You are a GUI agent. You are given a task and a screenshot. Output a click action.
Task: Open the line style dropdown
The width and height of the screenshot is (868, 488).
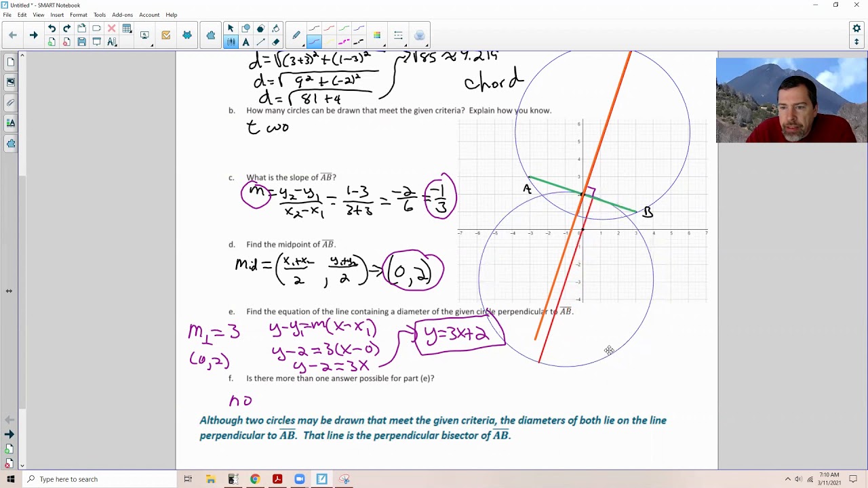click(x=399, y=35)
